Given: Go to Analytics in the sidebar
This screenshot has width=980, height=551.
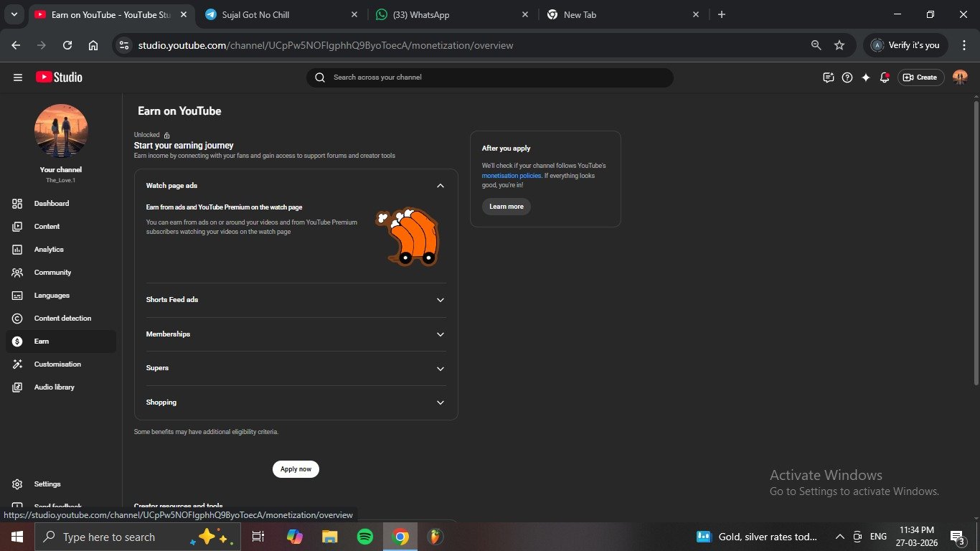Looking at the screenshot, I should tap(49, 250).
